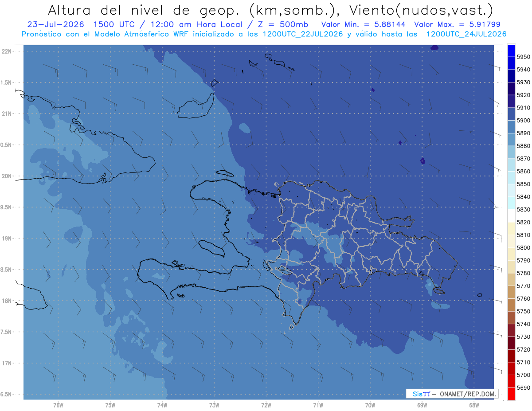Click the '73W' longitude label

pyautogui.click(x=214, y=405)
